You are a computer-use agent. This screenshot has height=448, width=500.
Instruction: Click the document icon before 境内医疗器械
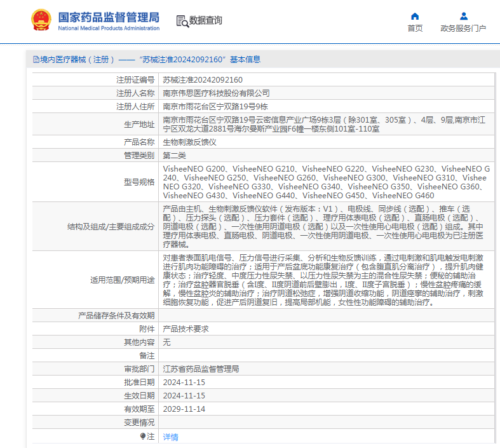point(36,59)
